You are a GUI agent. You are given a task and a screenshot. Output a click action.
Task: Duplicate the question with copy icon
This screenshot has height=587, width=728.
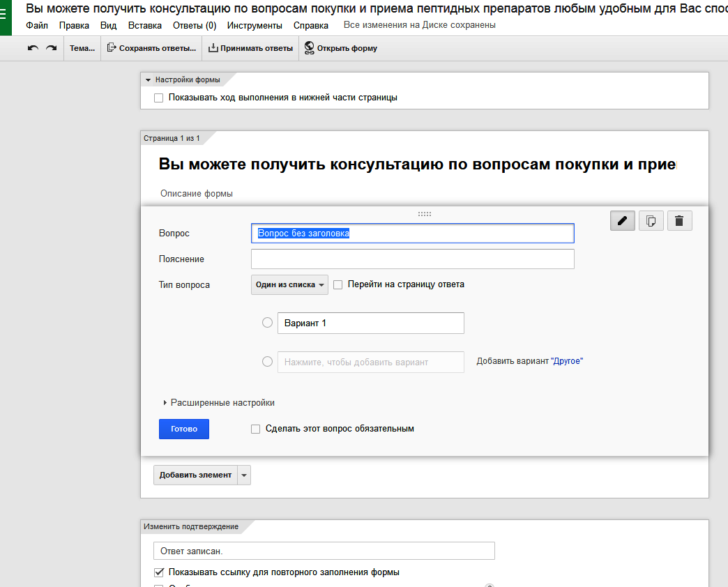pos(651,220)
